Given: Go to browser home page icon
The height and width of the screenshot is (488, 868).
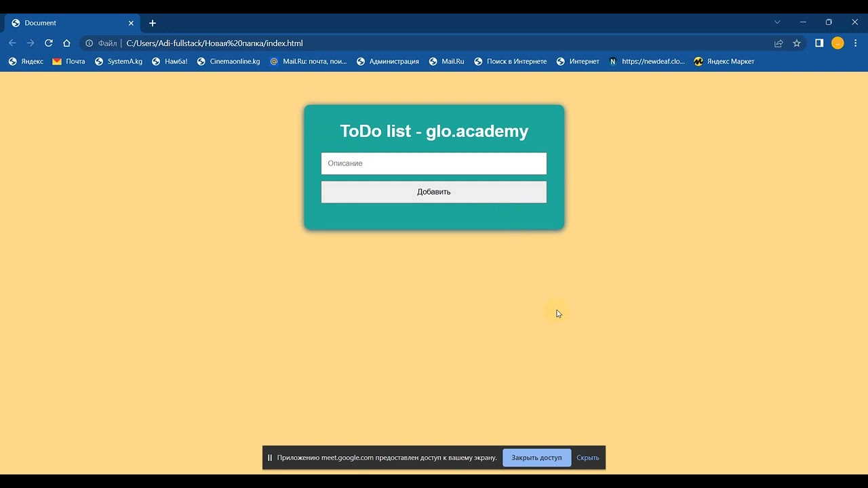Looking at the screenshot, I should [66, 43].
